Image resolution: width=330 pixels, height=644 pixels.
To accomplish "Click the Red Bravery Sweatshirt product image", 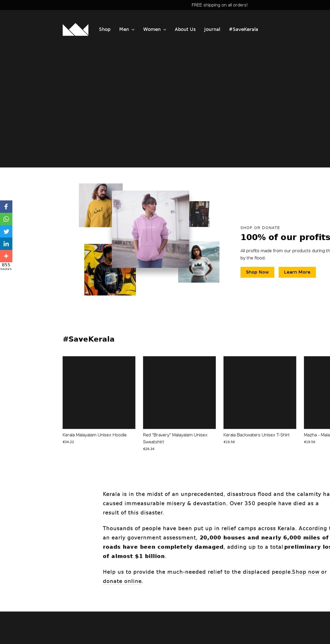I will click(x=179, y=393).
